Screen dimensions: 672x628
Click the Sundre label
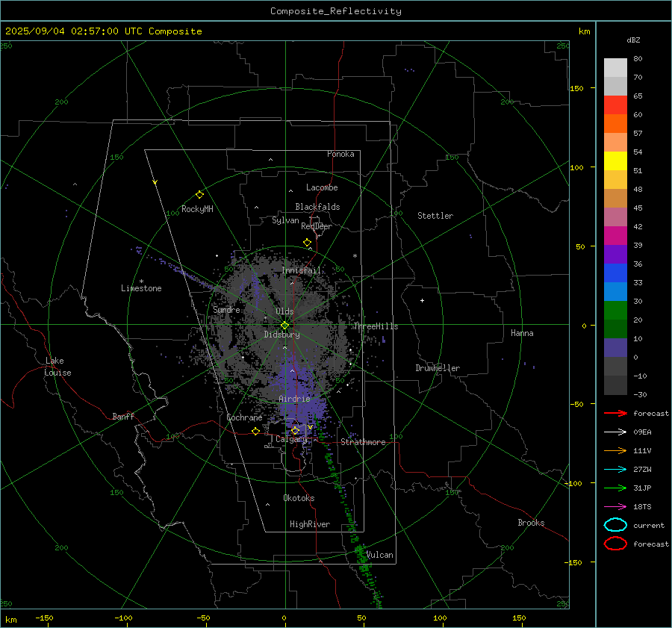(x=226, y=309)
